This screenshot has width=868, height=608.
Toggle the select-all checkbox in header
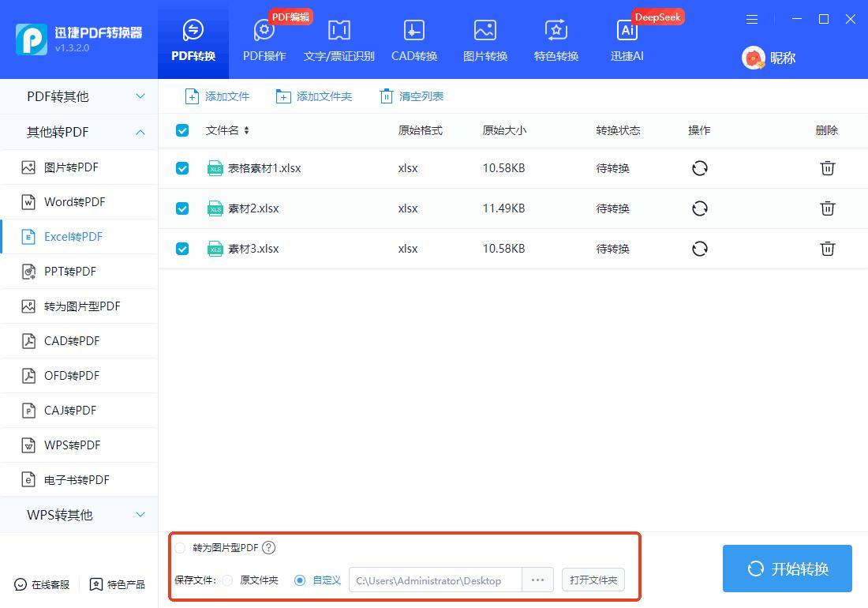coord(182,130)
